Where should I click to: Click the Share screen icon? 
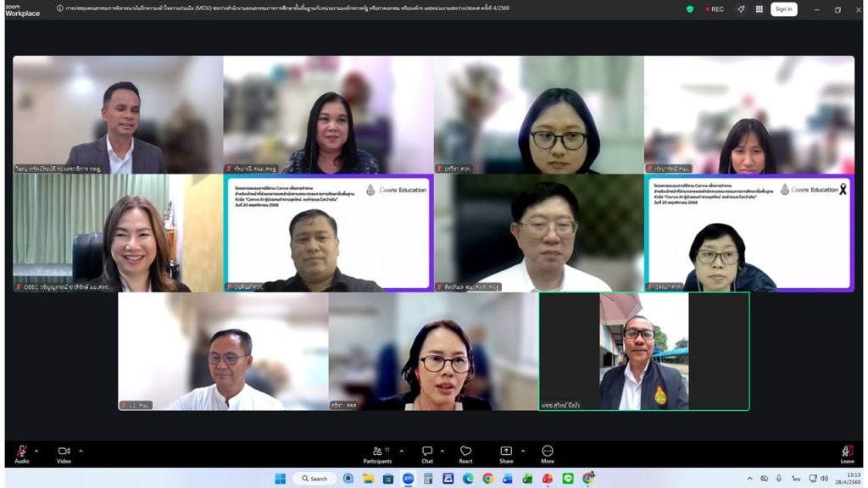pos(506,452)
